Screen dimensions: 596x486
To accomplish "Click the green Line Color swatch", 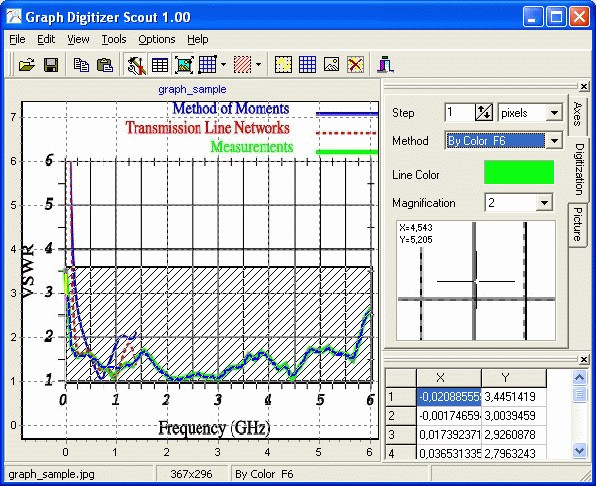I will tap(518, 172).
